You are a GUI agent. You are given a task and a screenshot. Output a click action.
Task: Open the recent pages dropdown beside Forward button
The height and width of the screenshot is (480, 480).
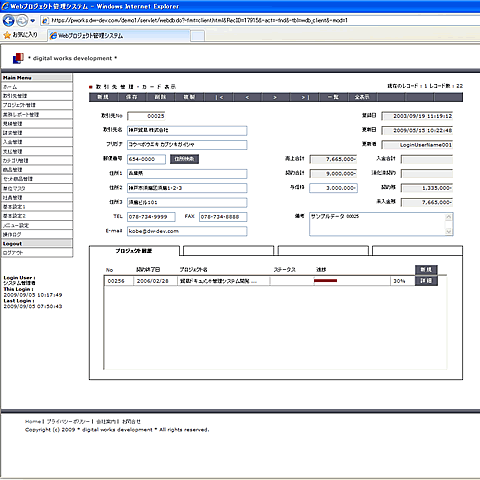[x=33, y=21]
